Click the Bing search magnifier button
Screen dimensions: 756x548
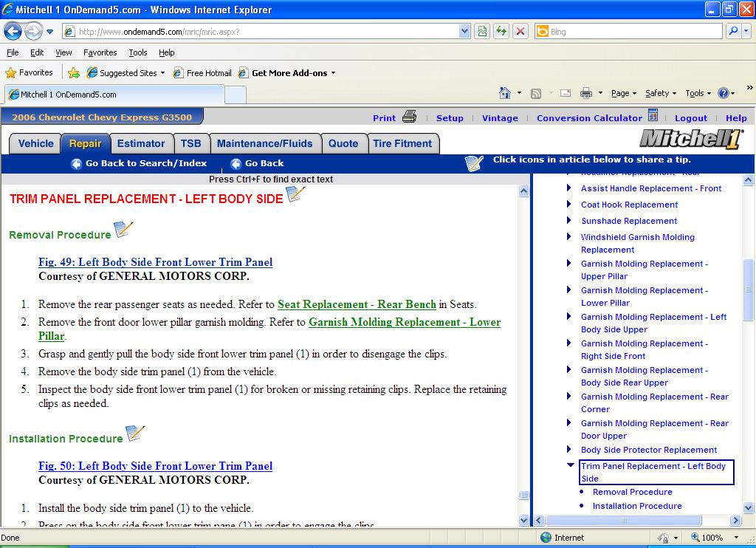click(733, 31)
